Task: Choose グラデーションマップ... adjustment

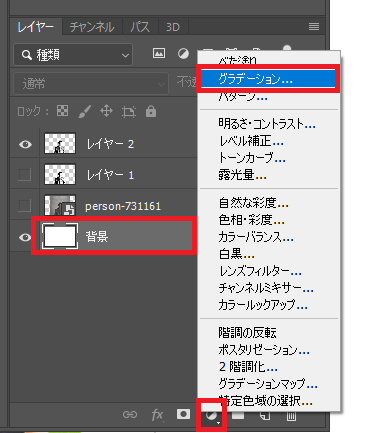Action: pyautogui.click(x=269, y=384)
